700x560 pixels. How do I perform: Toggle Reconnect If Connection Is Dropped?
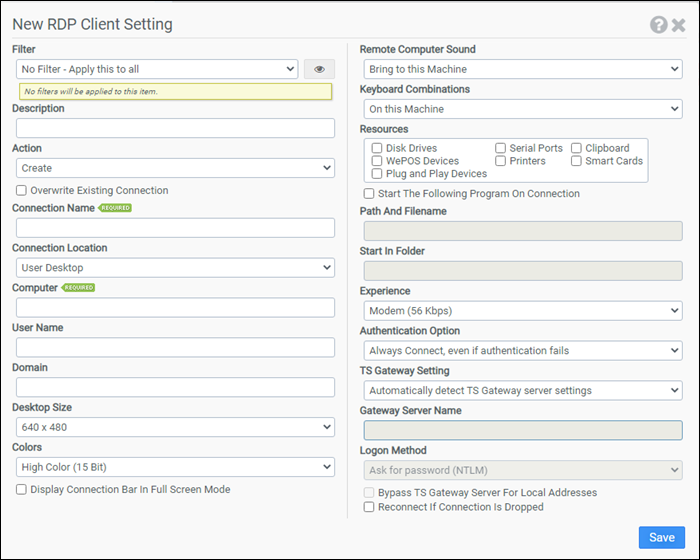point(369,507)
